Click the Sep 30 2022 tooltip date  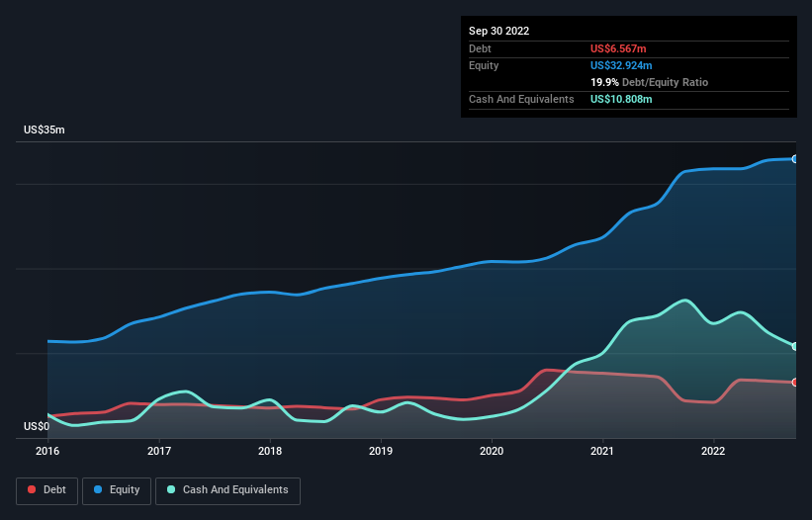pos(498,31)
